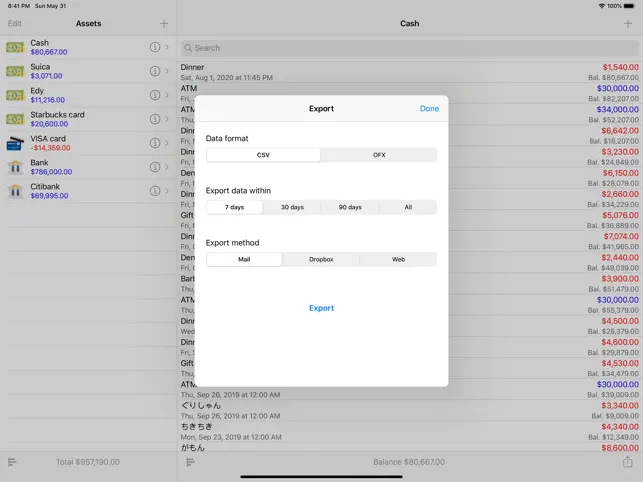Tap the Cash banknote icon
Image resolution: width=643 pixels, height=482 pixels.
[15, 48]
